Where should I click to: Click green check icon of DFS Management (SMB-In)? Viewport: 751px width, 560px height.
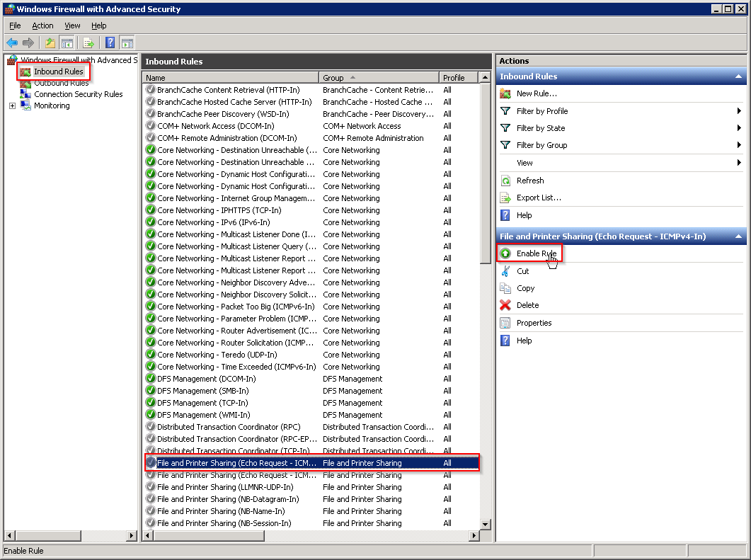tap(150, 391)
